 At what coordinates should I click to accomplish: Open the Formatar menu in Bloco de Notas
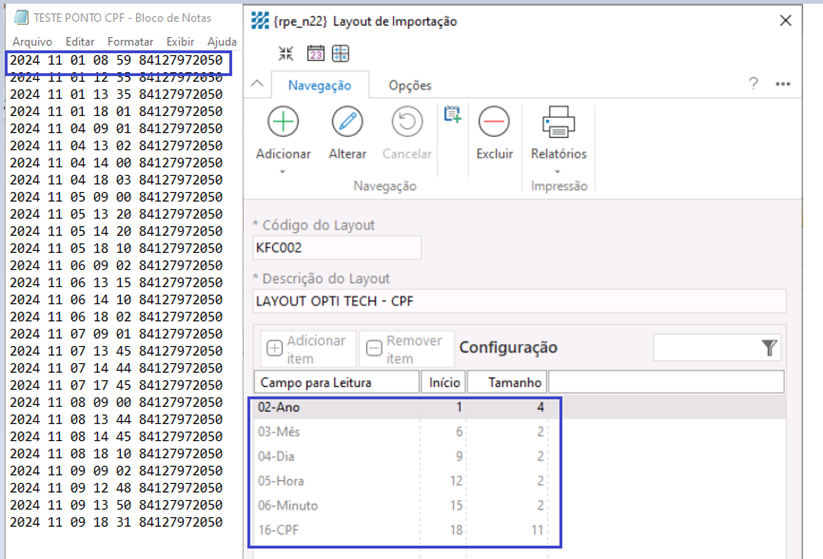pyautogui.click(x=130, y=42)
